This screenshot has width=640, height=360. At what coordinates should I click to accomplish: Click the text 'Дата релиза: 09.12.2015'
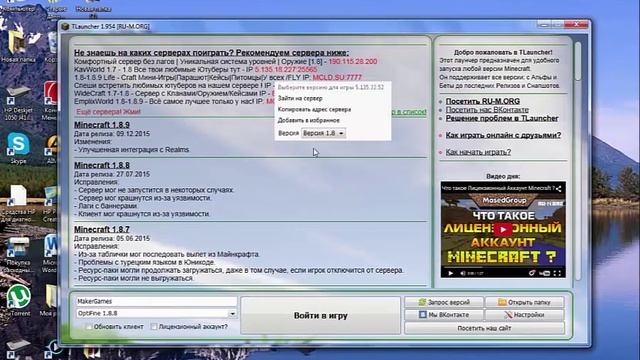point(112,134)
